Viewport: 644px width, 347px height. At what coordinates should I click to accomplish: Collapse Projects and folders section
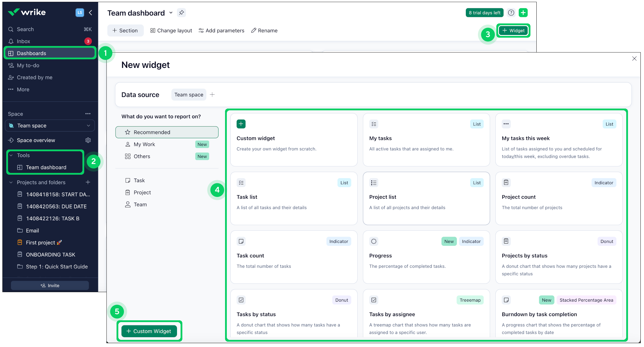tap(11, 182)
